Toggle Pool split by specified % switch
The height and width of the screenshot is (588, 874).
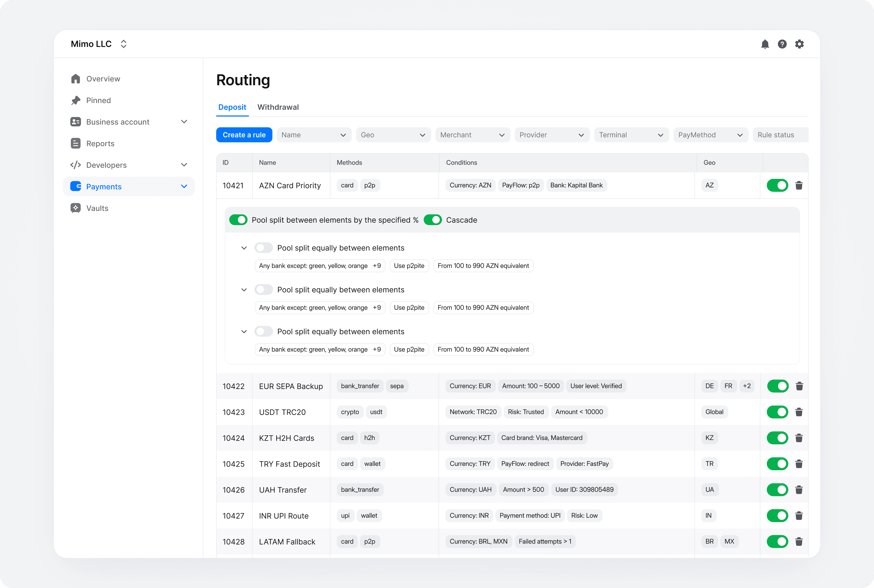tap(239, 220)
